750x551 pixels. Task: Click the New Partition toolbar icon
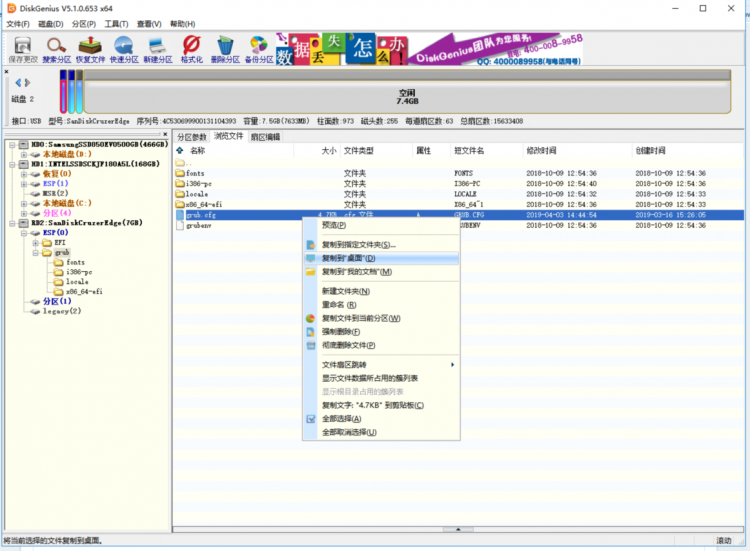point(158,50)
